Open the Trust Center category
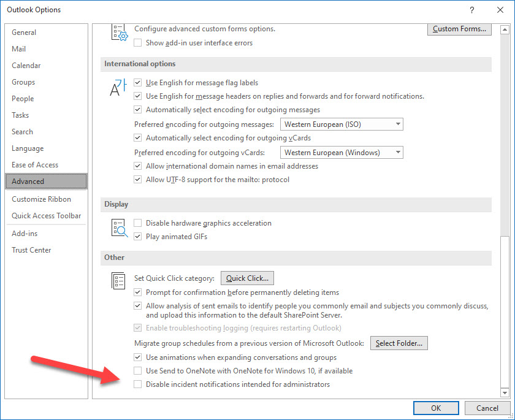515x420 pixels. click(47, 250)
